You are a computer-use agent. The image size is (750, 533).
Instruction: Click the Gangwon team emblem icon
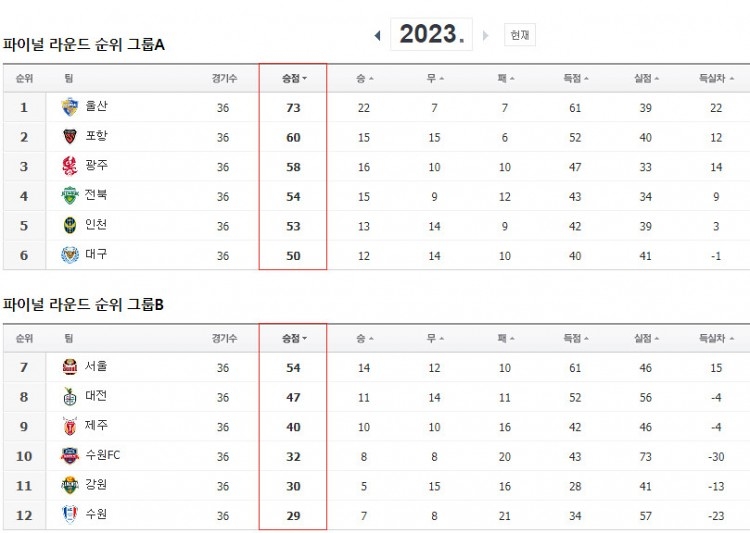[70, 485]
